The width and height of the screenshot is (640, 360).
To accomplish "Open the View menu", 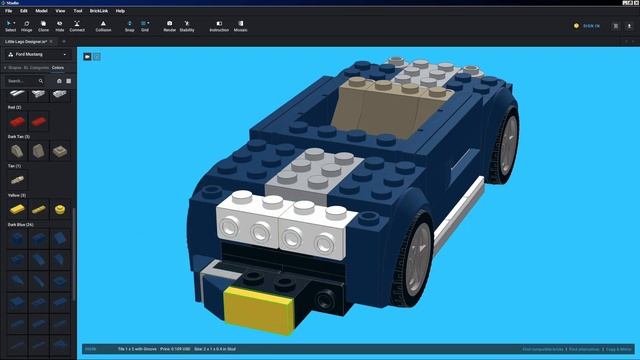I will coord(60,11).
